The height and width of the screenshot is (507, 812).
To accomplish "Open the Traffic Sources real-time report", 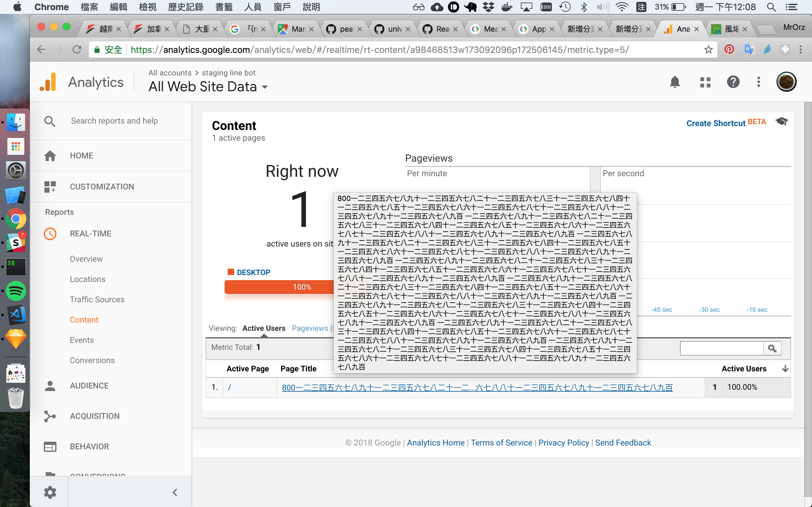I will coord(97,299).
